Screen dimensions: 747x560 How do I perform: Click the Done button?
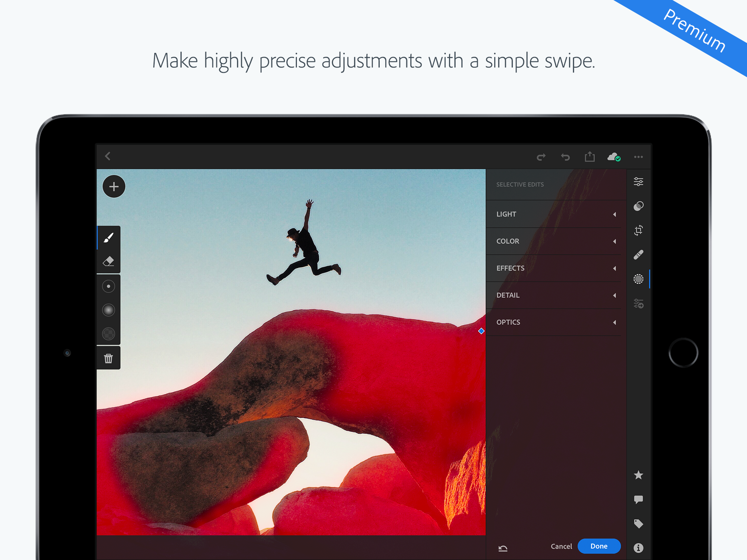pos(599,546)
